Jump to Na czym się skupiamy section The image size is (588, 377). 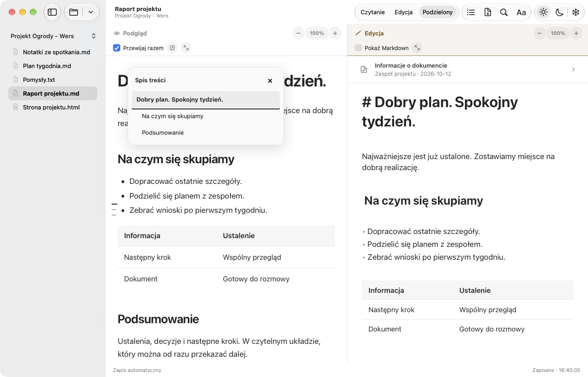pos(206,116)
